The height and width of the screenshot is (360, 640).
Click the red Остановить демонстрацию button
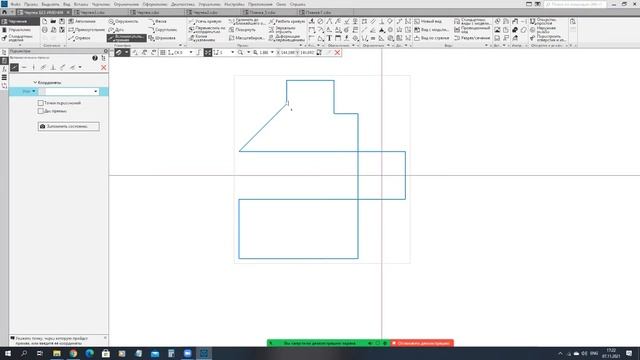coord(422,343)
